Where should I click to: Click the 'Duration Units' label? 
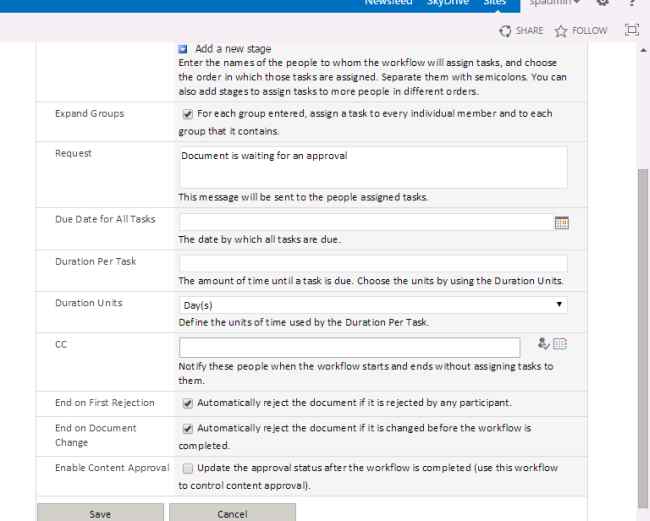[89, 303]
